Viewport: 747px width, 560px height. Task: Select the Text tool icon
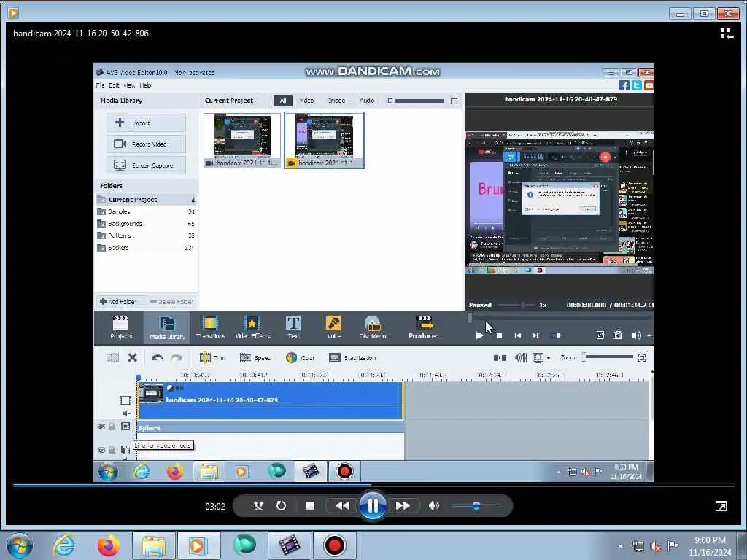pyautogui.click(x=293, y=327)
